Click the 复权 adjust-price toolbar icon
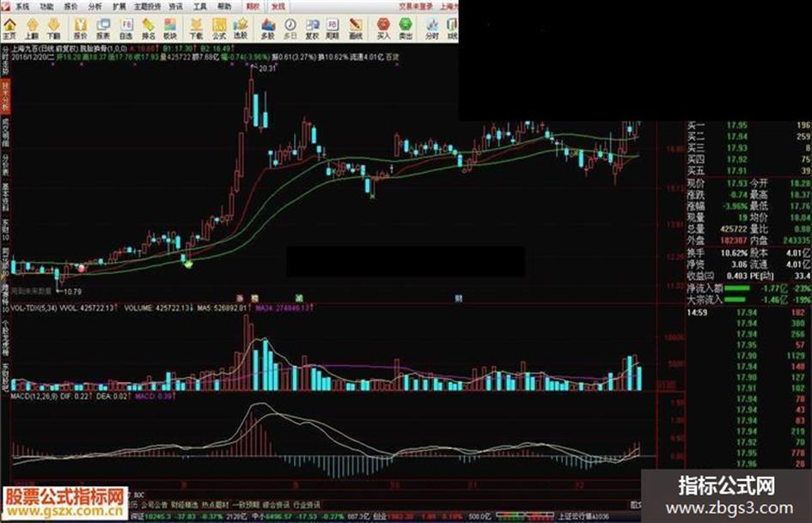812x523 pixels. (312, 28)
